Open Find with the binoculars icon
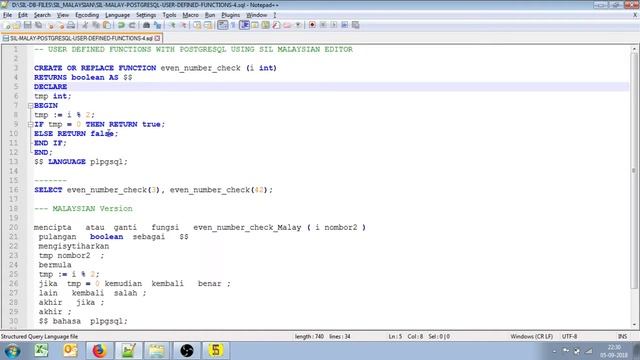 tap(146, 25)
